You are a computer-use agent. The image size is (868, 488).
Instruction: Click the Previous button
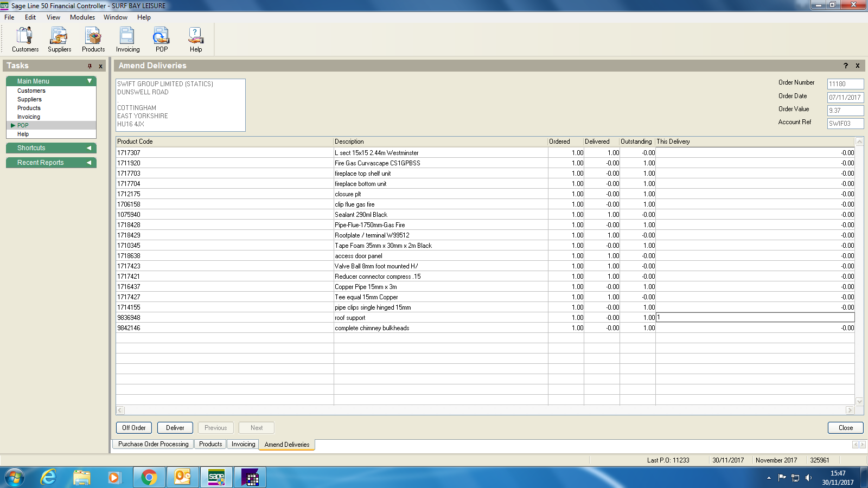point(216,428)
